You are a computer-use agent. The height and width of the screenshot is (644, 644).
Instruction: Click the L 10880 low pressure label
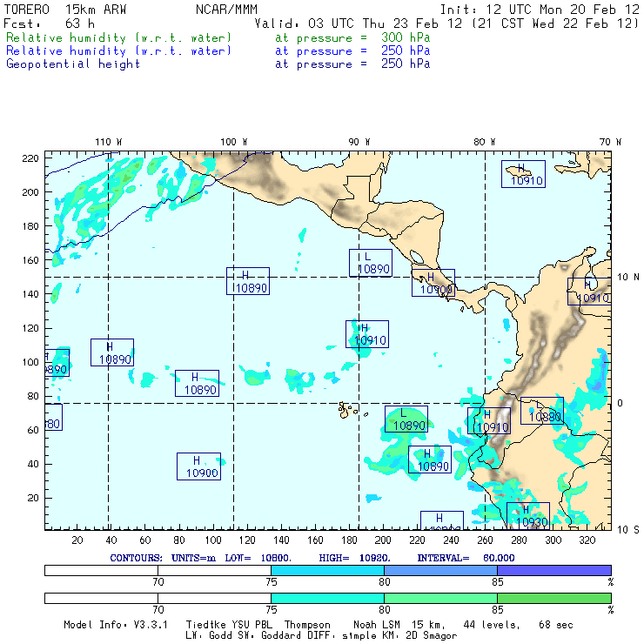[x=541, y=411]
